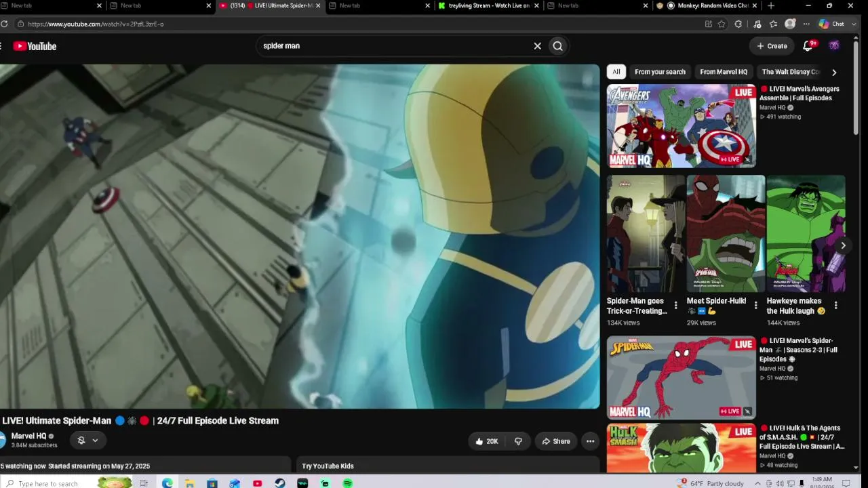Like the video with thumbs-up button
The width and height of the screenshot is (868, 488).
488,441
